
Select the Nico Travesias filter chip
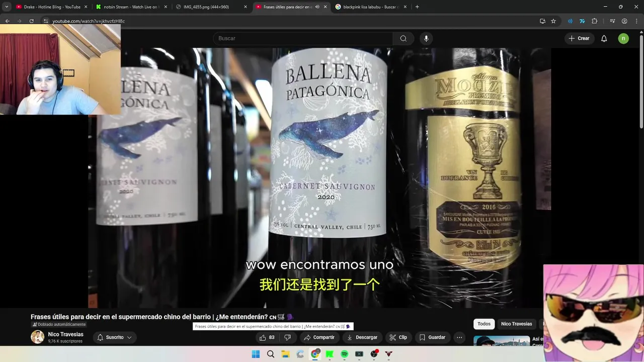[516, 324]
